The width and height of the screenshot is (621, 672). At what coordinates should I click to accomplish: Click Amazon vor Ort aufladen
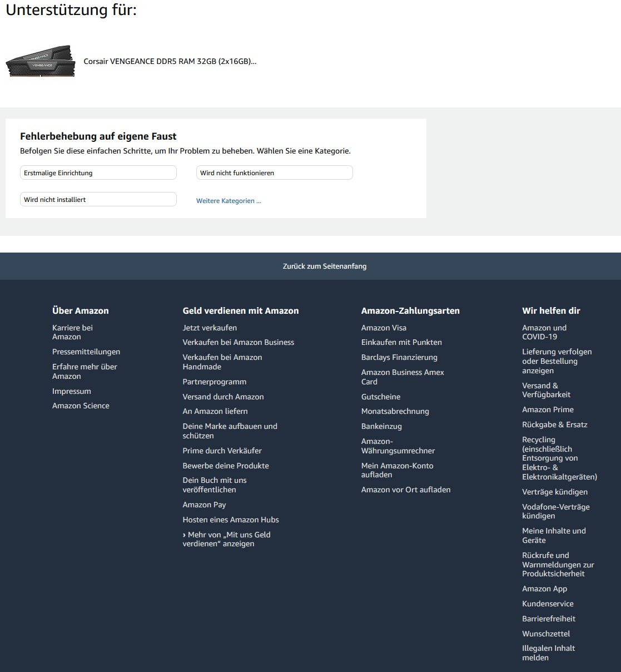(406, 490)
